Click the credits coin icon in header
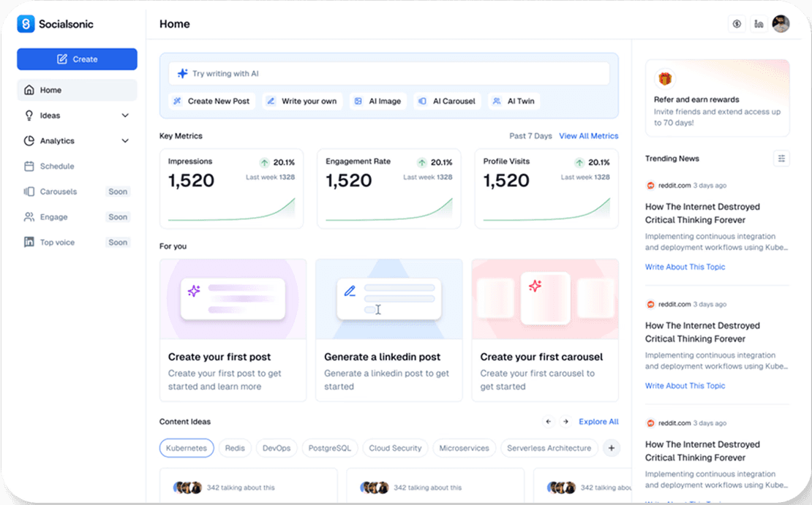 (x=737, y=24)
